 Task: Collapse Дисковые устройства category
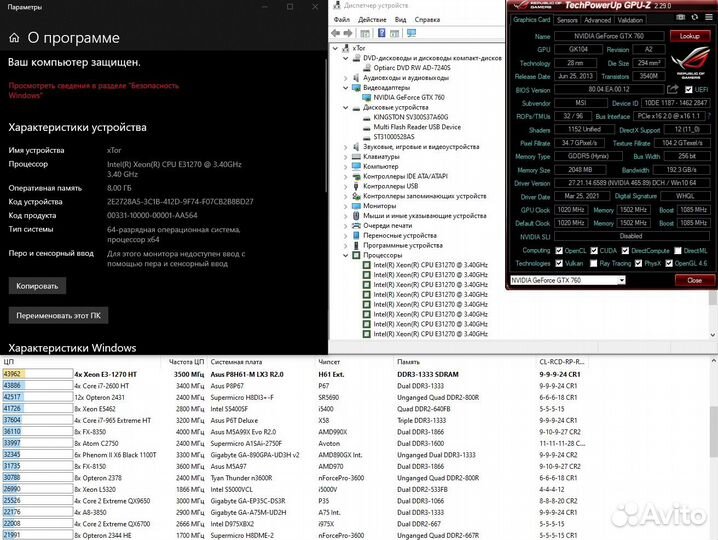click(x=346, y=108)
